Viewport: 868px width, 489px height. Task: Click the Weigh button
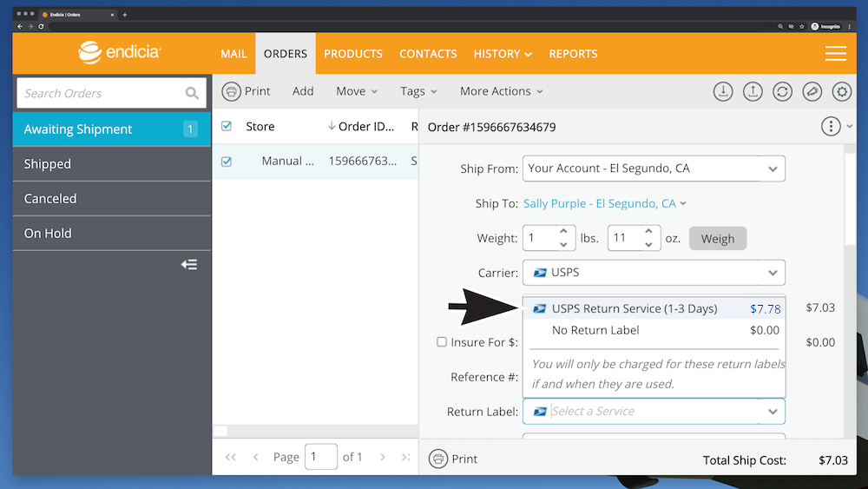click(718, 238)
